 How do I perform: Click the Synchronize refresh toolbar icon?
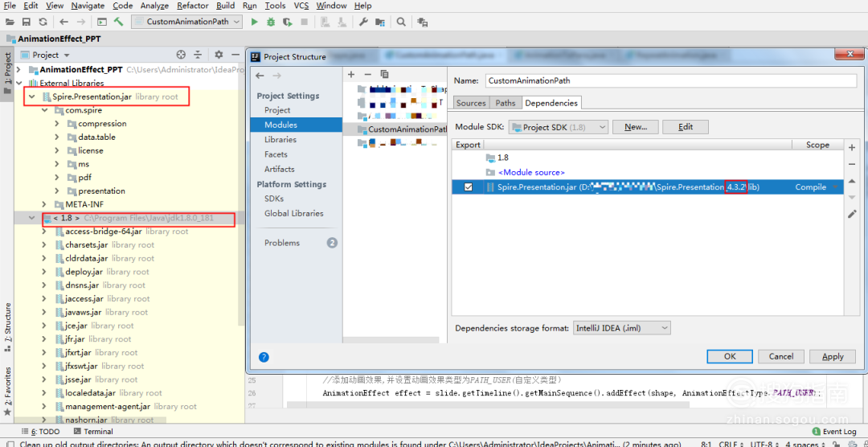point(43,22)
